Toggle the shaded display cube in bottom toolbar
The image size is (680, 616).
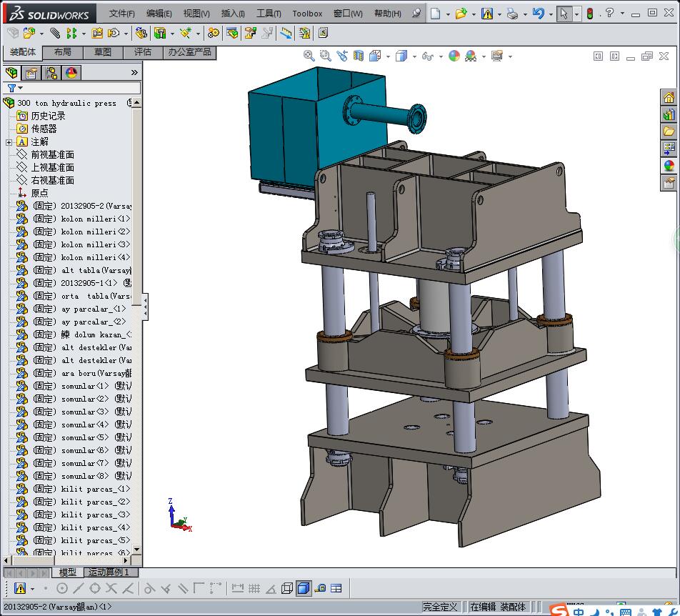tap(303, 588)
